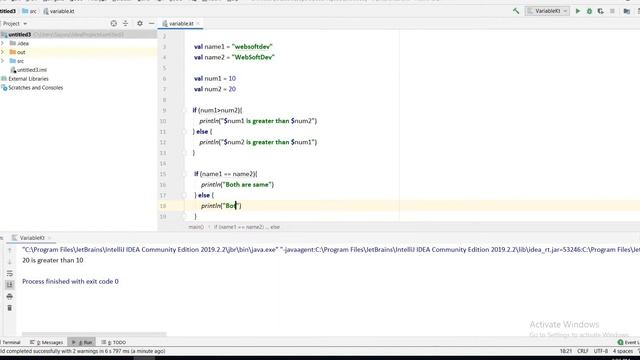Click the 'if (name1 == name2) … else' breadcrumb

[x=247, y=227]
